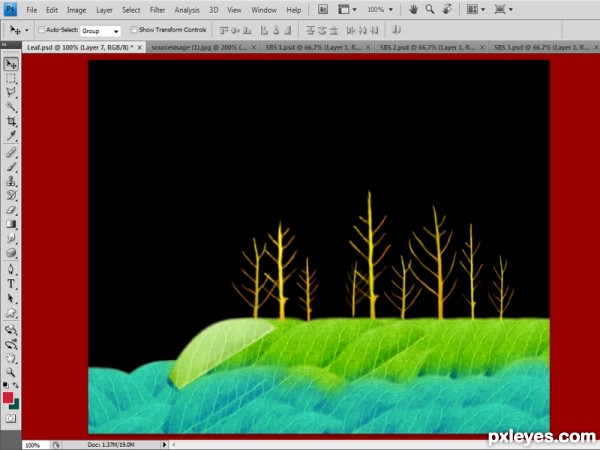Open the Image menu

coord(77,10)
